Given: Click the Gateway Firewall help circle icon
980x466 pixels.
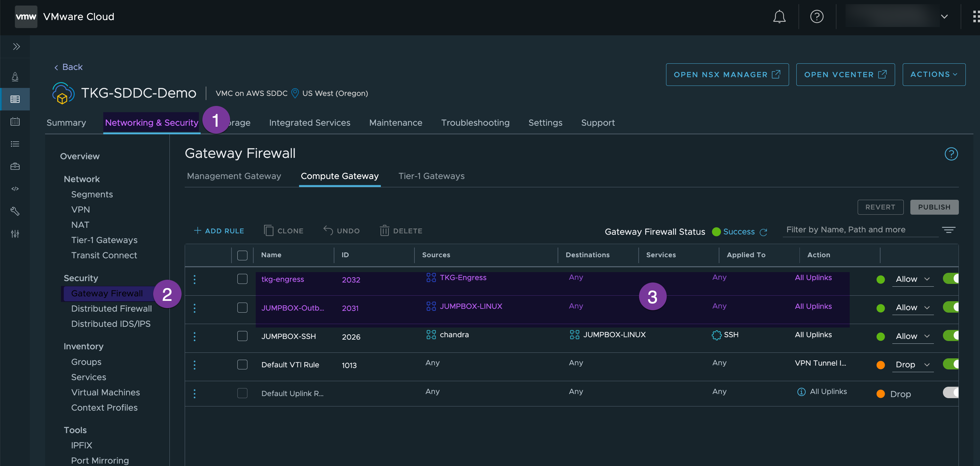Looking at the screenshot, I should pyautogui.click(x=951, y=154).
